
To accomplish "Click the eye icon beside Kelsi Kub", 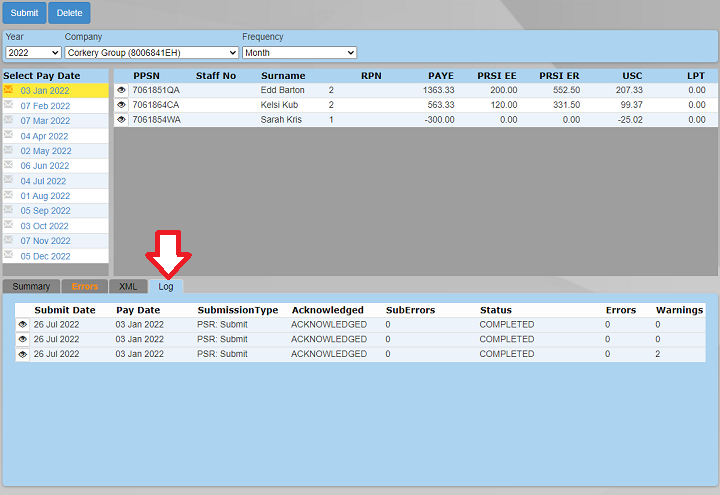I will pyautogui.click(x=122, y=105).
